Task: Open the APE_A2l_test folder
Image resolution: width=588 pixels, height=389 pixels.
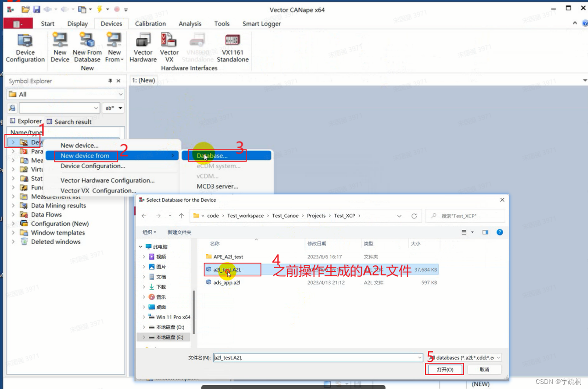Action: 228,257
